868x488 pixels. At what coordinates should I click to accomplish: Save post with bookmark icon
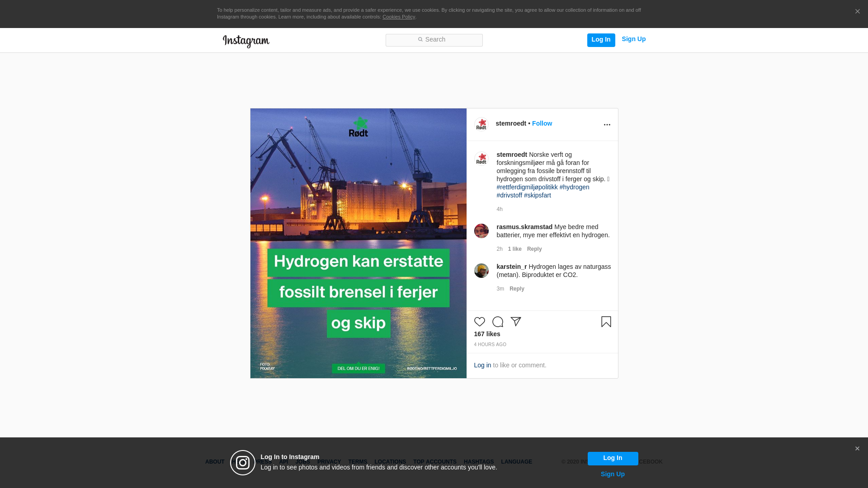pyautogui.click(x=606, y=322)
